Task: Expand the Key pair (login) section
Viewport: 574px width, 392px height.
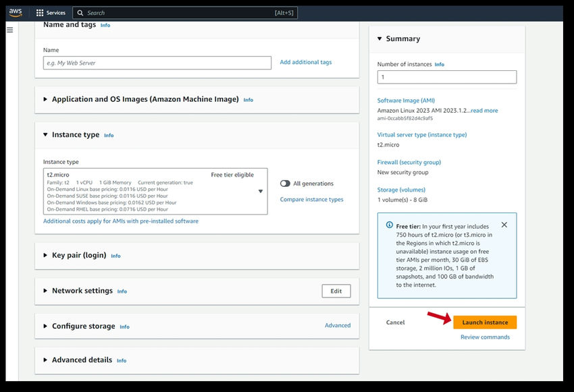Action: 45,255
